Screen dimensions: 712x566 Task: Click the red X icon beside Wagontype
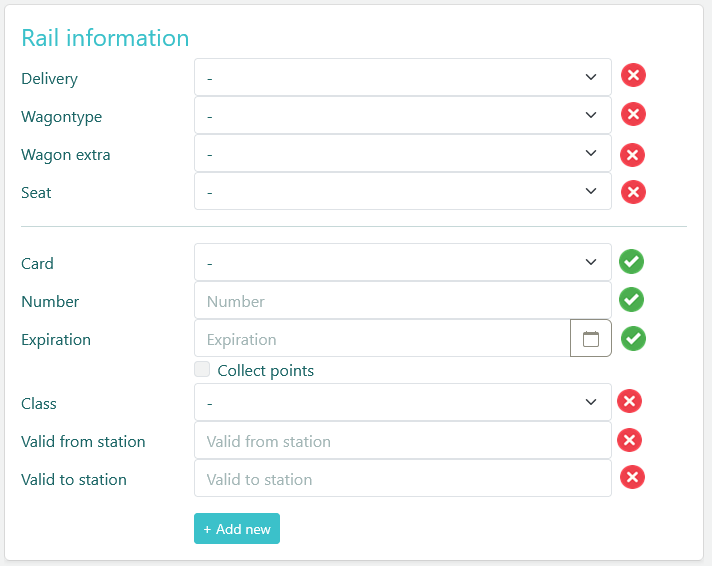[633, 114]
